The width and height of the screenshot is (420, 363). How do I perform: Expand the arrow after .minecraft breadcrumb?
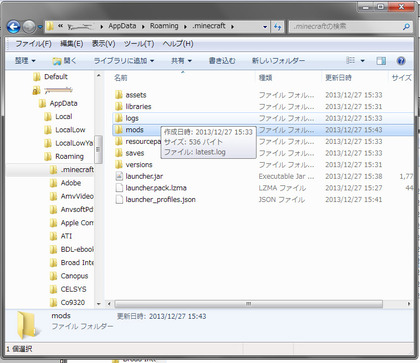click(x=232, y=26)
